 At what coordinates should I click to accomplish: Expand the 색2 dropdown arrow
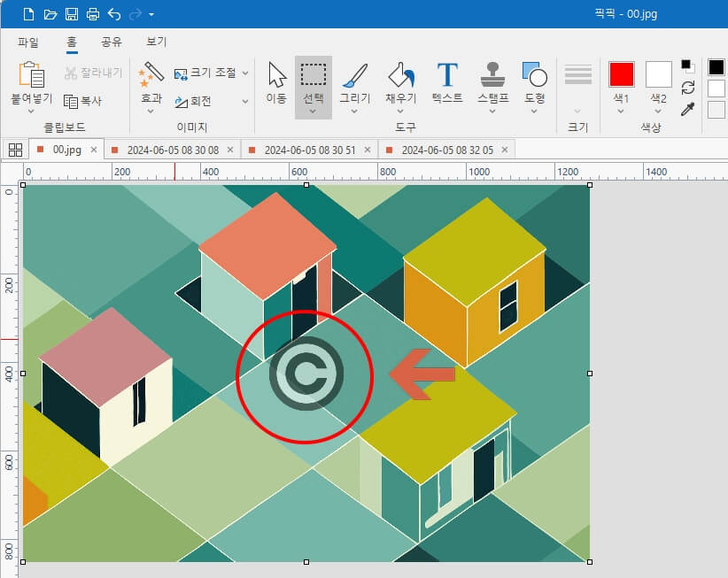point(658,112)
